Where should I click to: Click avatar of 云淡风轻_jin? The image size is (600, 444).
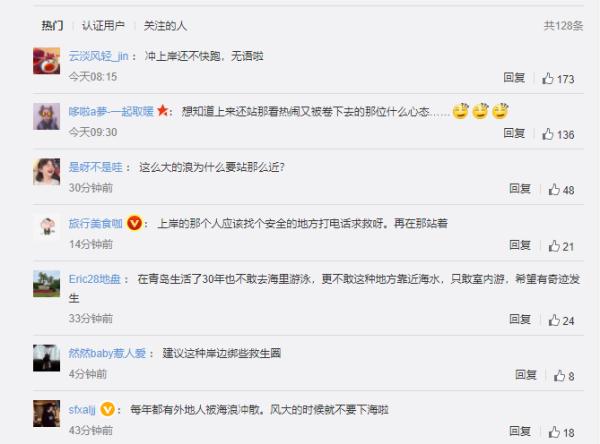(x=47, y=60)
